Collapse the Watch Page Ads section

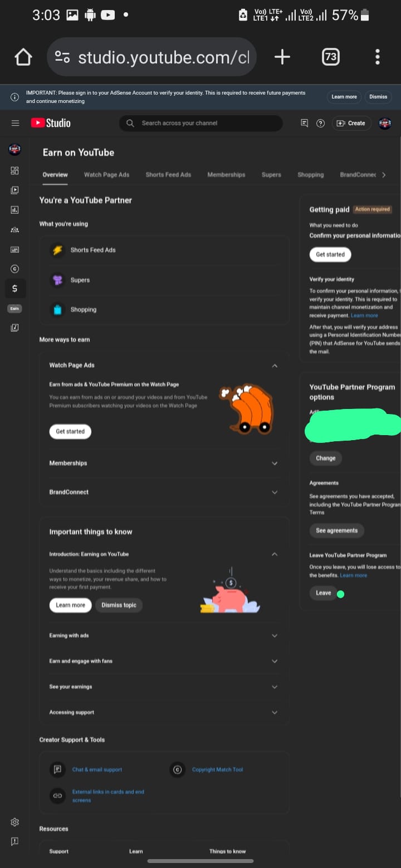coord(275,366)
